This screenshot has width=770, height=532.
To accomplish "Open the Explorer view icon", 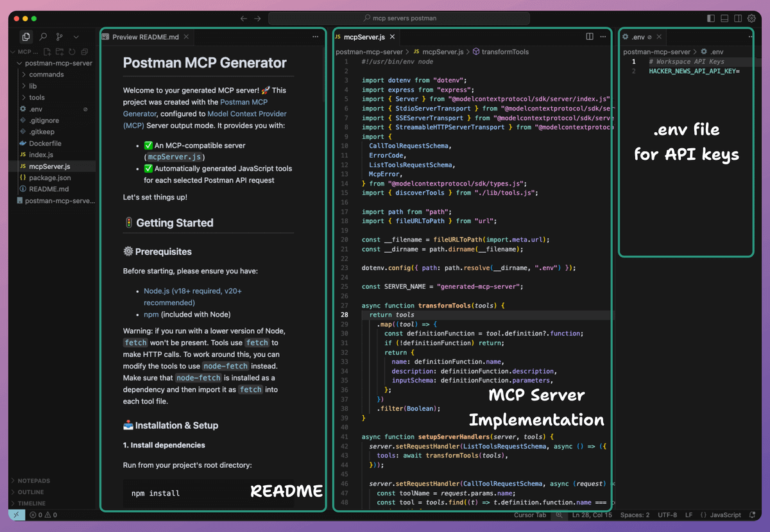I will click(x=26, y=37).
